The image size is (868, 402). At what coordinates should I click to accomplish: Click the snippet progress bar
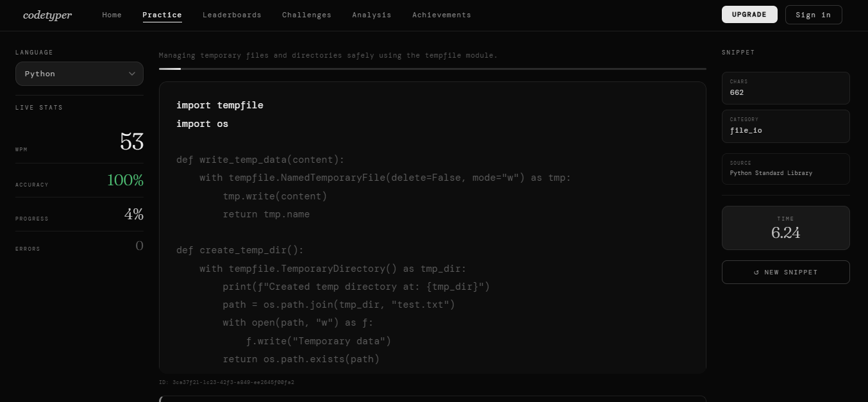[433, 69]
